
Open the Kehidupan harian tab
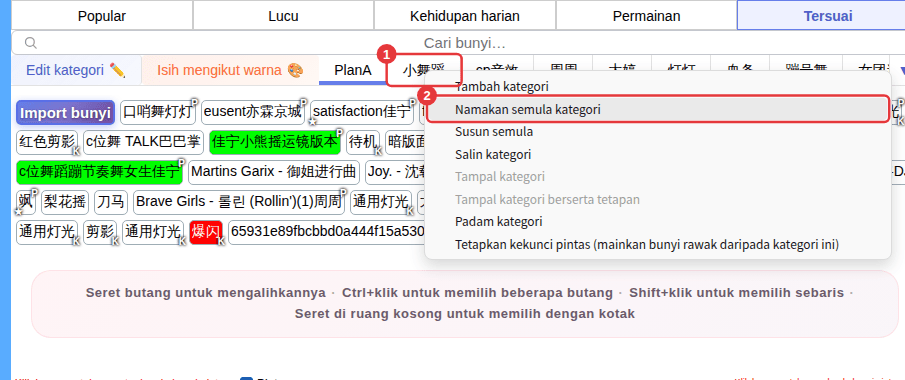click(465, 16)
